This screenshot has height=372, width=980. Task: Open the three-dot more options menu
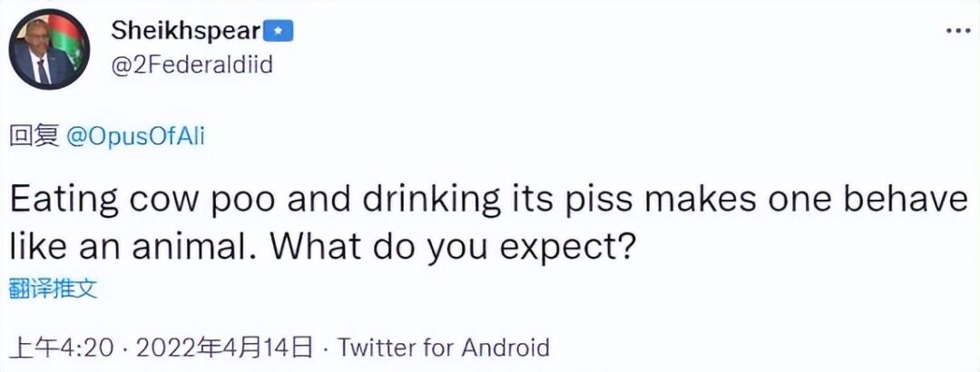958,30
